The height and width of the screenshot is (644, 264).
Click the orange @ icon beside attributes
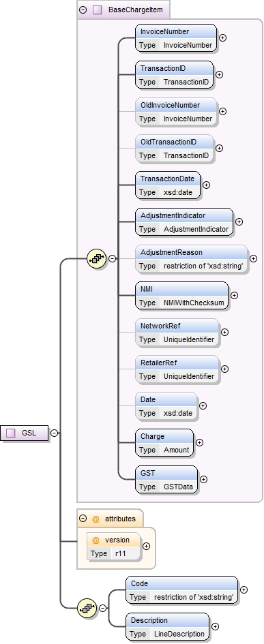[x=96, y=519]
